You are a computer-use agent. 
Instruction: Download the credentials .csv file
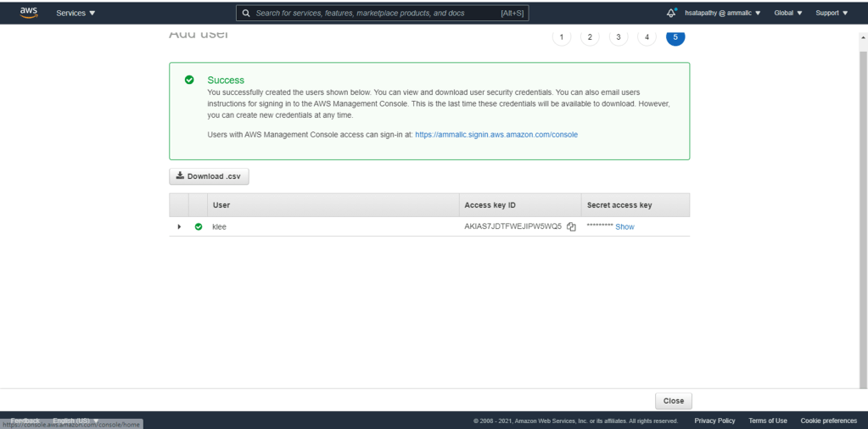[x=209, y=176]
